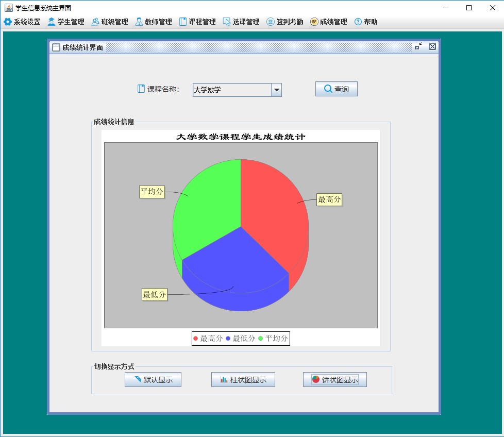The width and height of the screenshot is (504, 437).
Task: Open the 课程名称 dropdown arrow
Action: pos(276,90)
